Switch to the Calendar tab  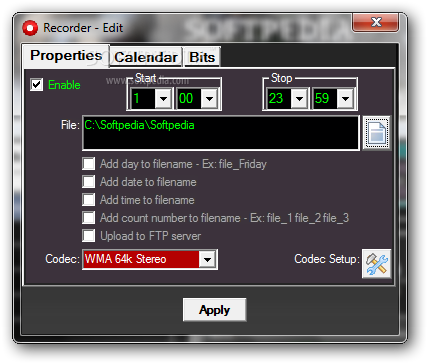(146, 57)
